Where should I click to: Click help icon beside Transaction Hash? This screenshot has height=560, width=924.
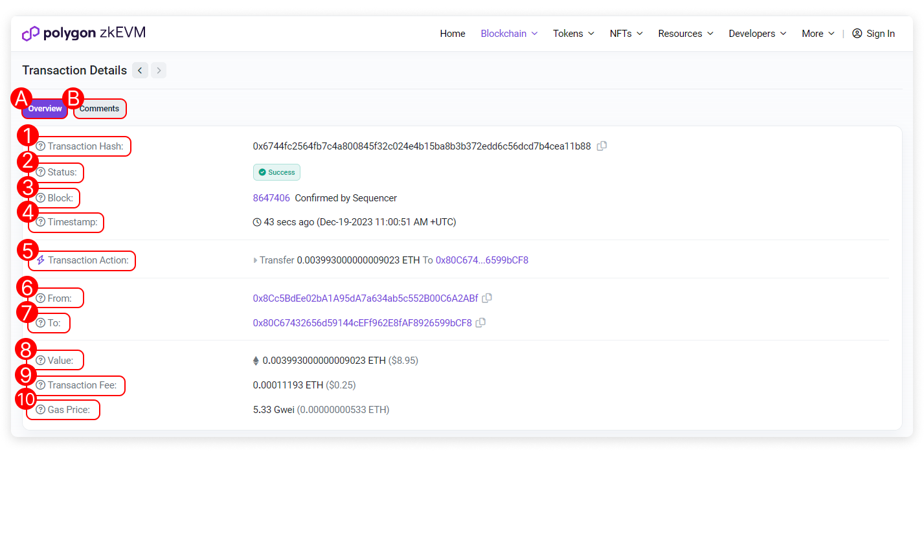tap(41, 146)
